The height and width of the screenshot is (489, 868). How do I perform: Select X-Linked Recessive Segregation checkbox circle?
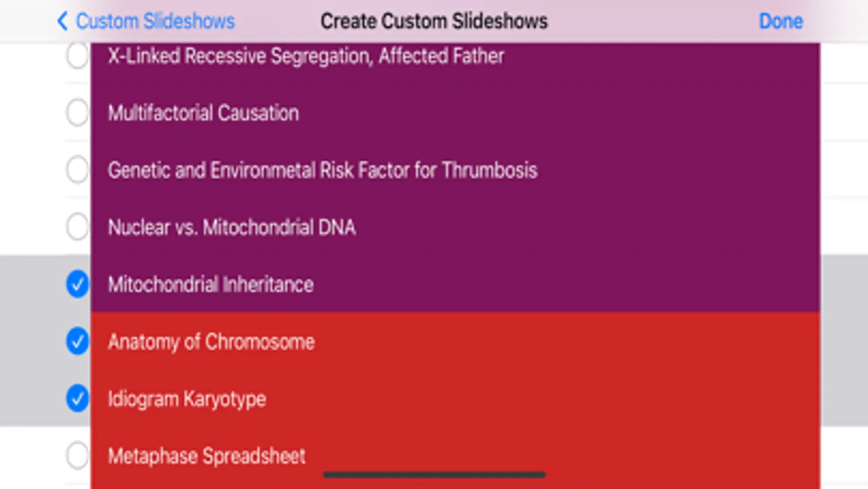[x=77, y=56]
